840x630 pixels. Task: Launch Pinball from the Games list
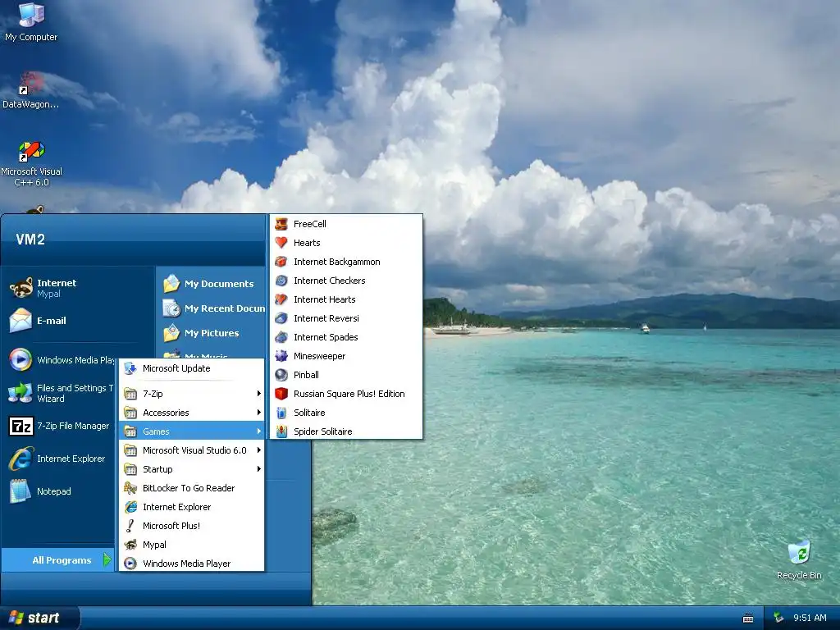[346, 375]
